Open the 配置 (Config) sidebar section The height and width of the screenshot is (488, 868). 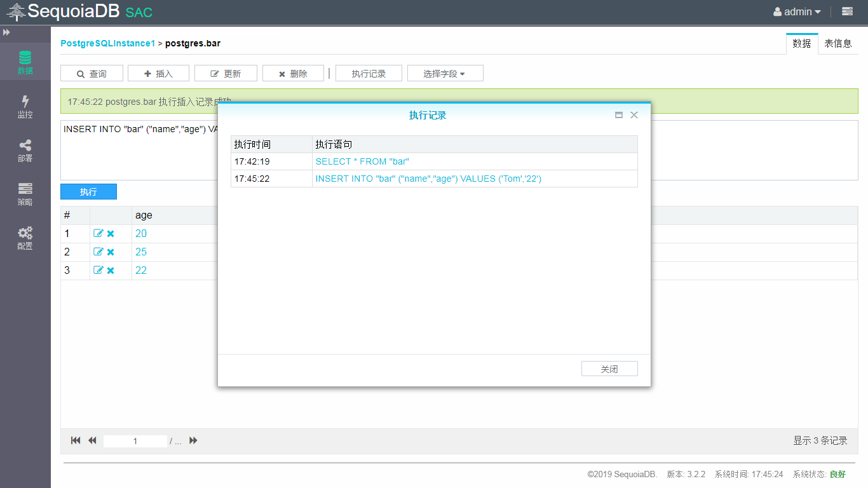point(25,238)
